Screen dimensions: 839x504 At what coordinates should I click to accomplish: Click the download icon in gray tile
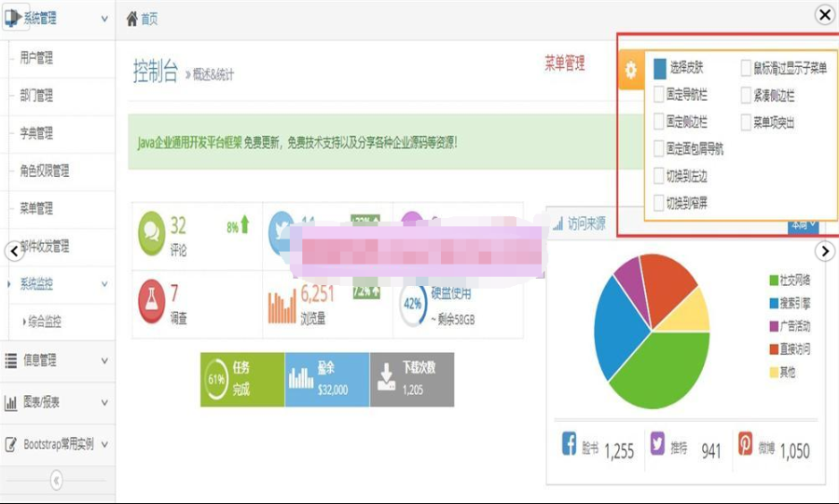pyautogui.click(x=386, y=378)
